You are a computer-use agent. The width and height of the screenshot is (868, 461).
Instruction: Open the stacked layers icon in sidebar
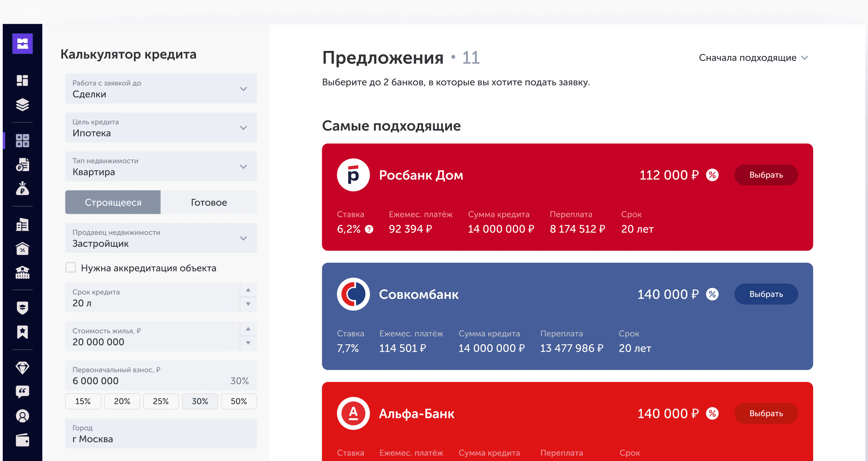pyautogui.click(x=22, y=105)
